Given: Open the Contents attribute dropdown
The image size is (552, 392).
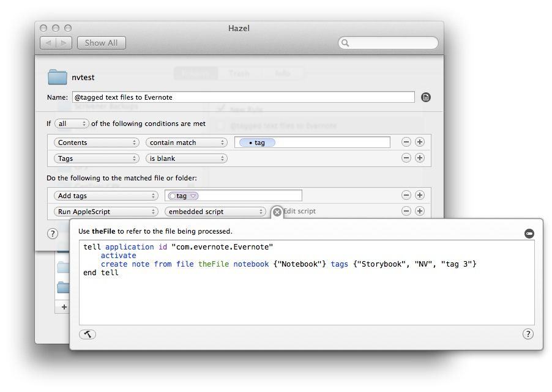Looking at the screenshot, I should 96,142.
